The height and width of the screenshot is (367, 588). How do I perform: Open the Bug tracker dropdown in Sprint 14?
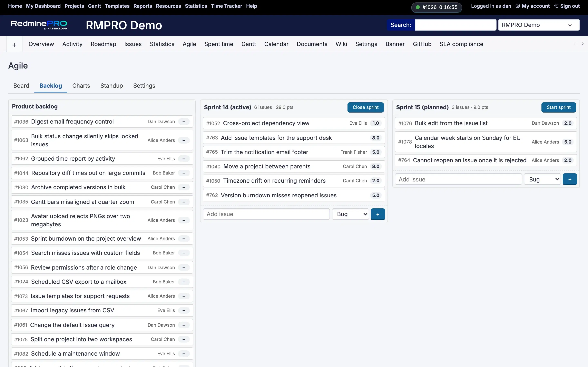(350, 214)
